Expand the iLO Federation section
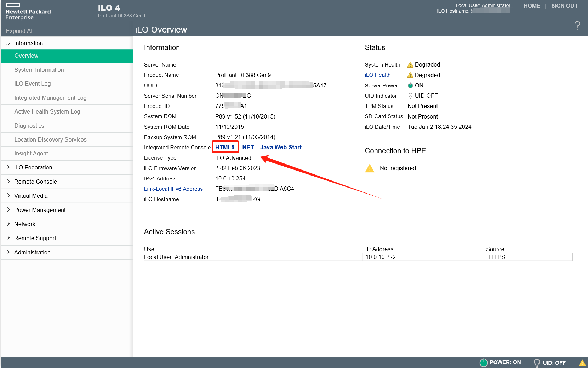 pyautogui.click(x=8, y=167)
